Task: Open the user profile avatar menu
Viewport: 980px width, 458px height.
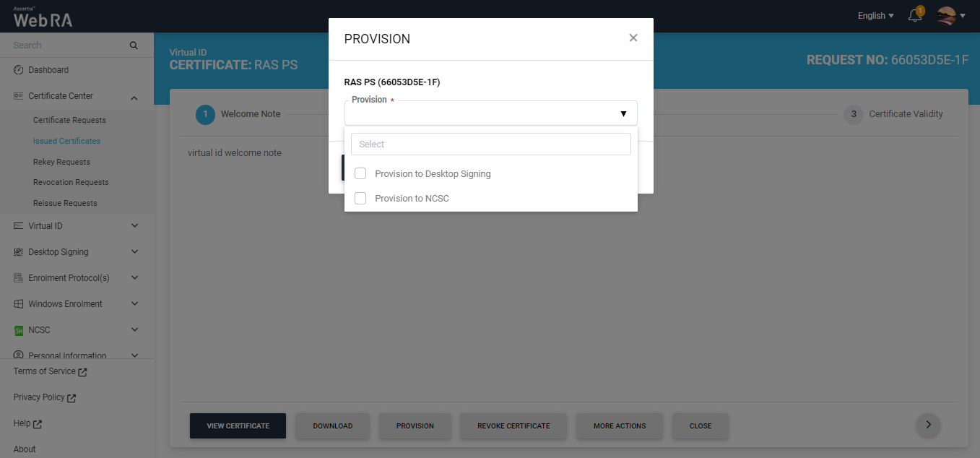Action: pyautogui.click(x=947, y=15)
